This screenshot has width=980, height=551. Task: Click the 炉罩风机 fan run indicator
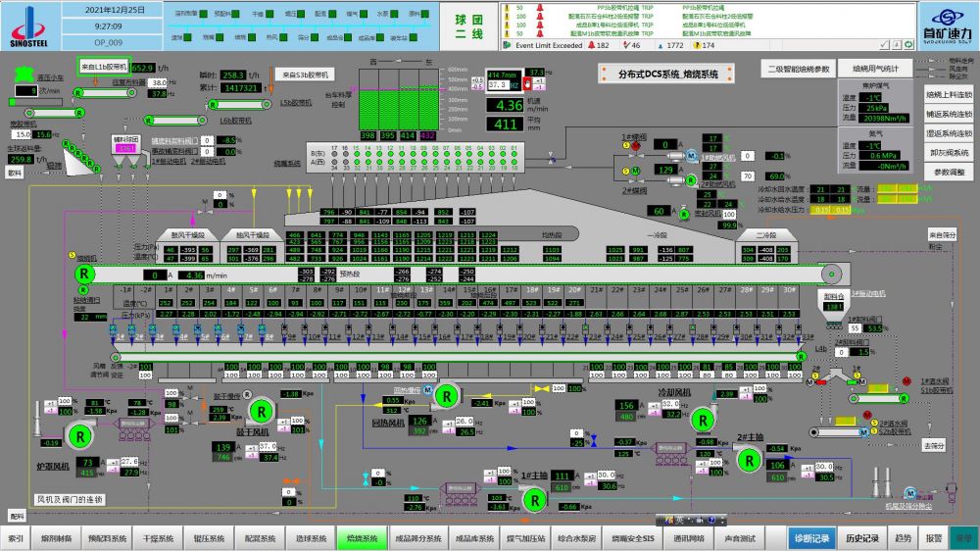[x=80, y=436]
